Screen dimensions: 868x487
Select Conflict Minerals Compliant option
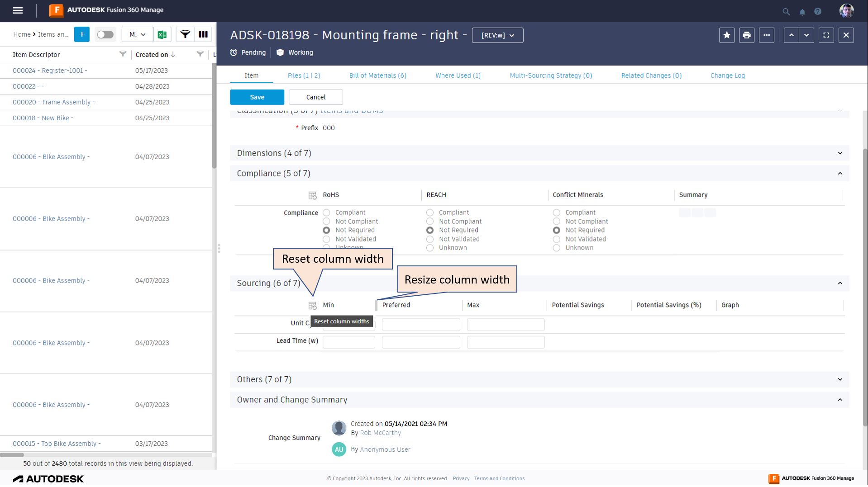pyautogui.click(x=557, y=213)
